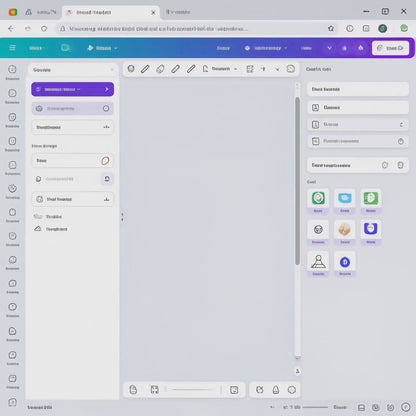Screen dimensions: 416x416
Task: Select the dashed-square selection tool in canvas toolbar
Action: pyautogui.click(x=250, y=69)
